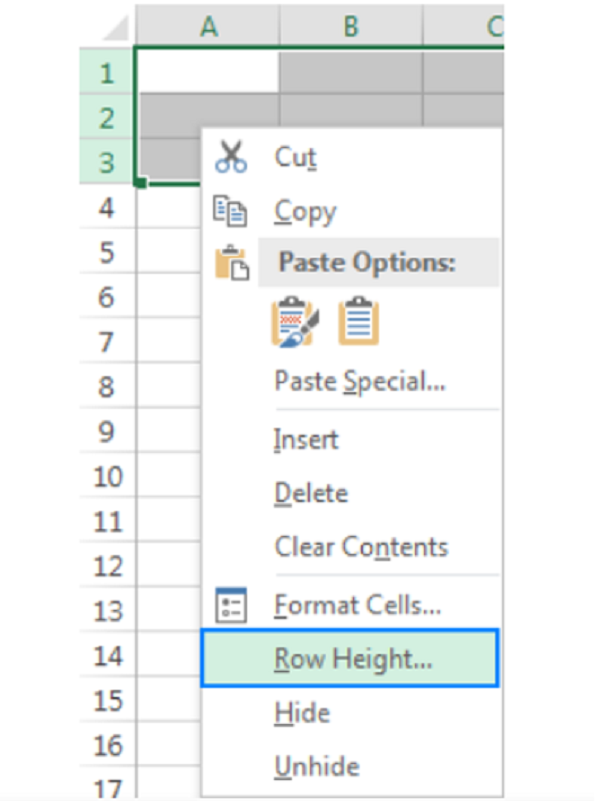Choose the paste with formatting brush icon
Image resolution: width=600 pixels, height=801 pixels.
[292, 322]
